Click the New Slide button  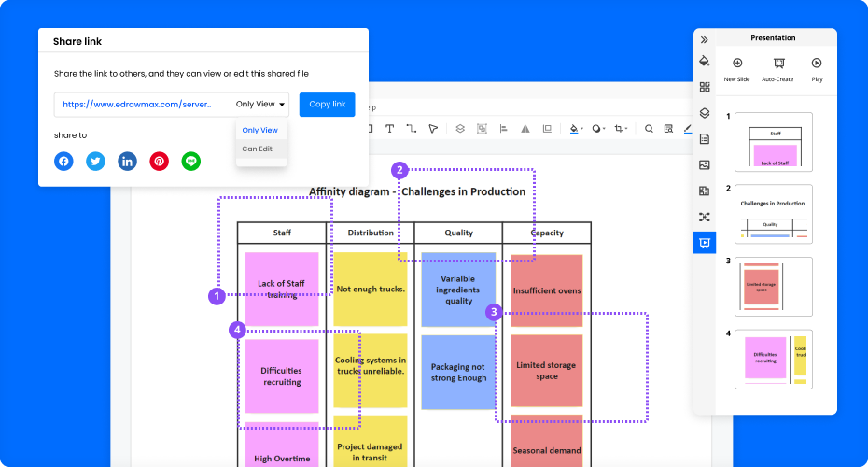coord(736,69)
